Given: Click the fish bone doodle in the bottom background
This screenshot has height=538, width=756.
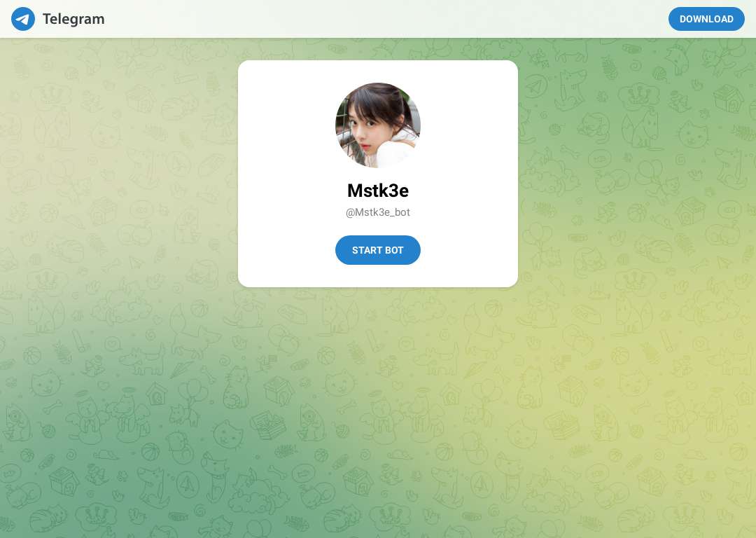Looking at the screenshot, I should pyautogui.click(x=285, y=451).
